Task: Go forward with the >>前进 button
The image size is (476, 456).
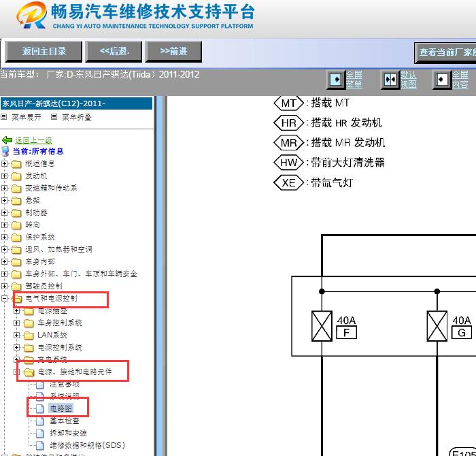Action: pyautogui.click(x=173, y=51)
